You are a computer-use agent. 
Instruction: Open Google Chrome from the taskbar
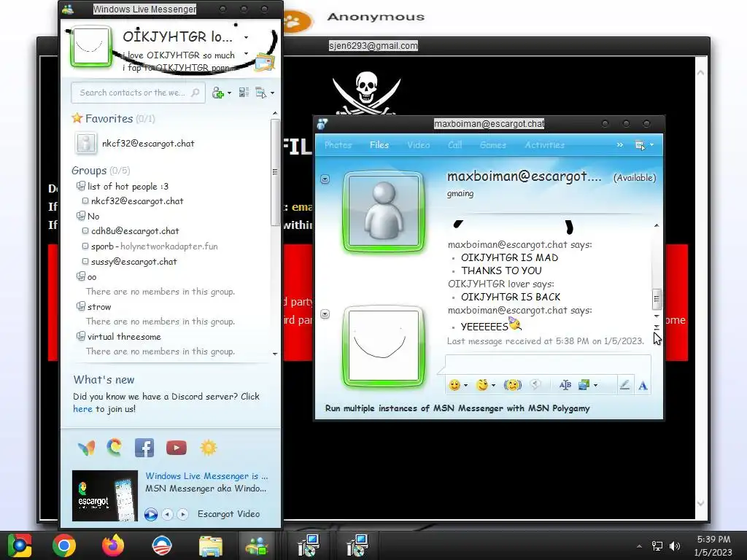pos(64,545)
